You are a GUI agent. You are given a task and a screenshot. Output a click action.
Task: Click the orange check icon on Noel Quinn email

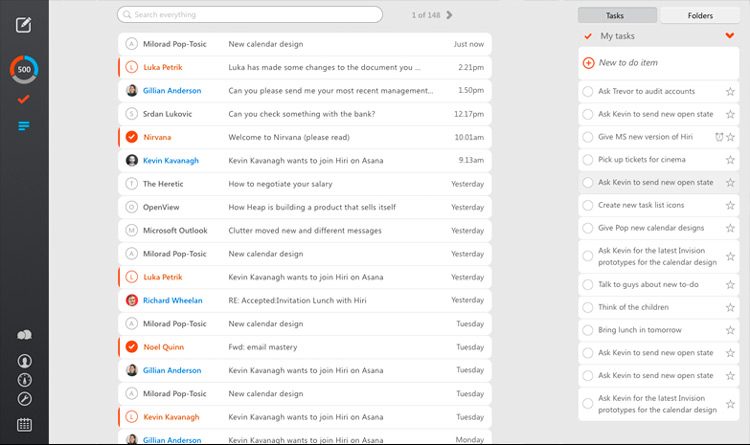pos(132,346)
